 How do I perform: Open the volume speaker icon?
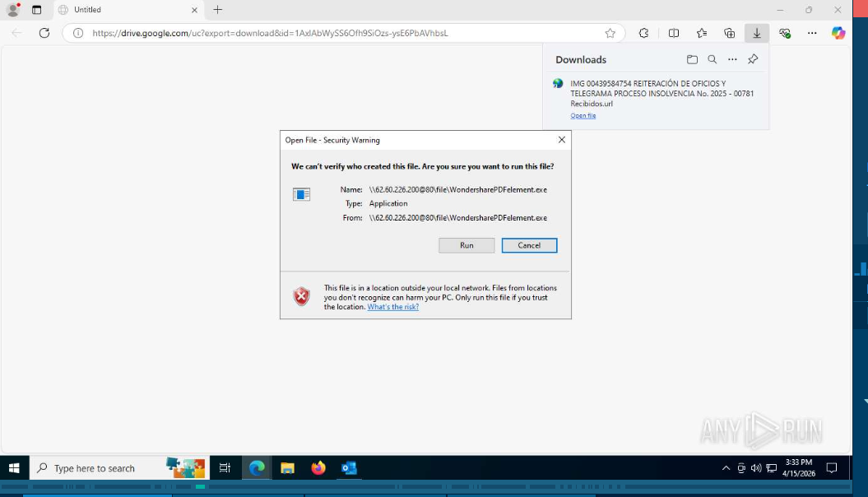(x=755, y=468)
